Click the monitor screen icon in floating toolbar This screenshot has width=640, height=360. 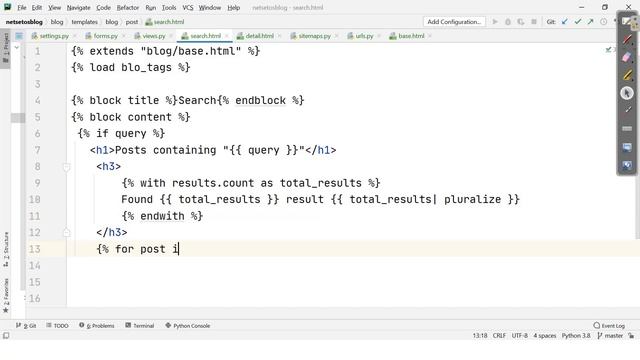[x=627, y=147]
